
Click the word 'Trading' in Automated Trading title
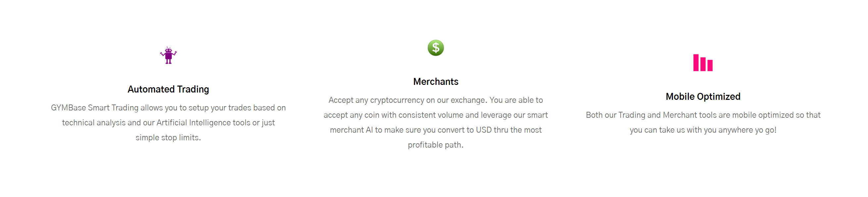coord(193,90)
